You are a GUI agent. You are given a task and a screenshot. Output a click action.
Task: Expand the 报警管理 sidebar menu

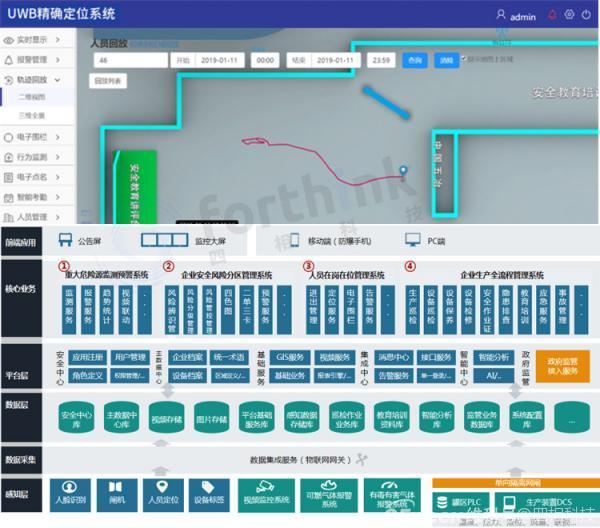click(x=38, y=59)
